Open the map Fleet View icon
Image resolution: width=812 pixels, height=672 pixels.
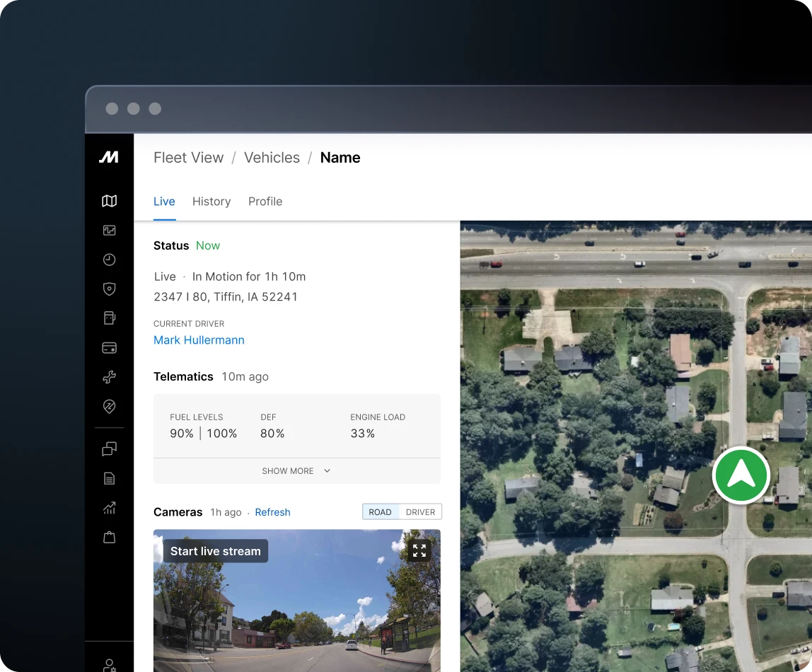point(109,200)
